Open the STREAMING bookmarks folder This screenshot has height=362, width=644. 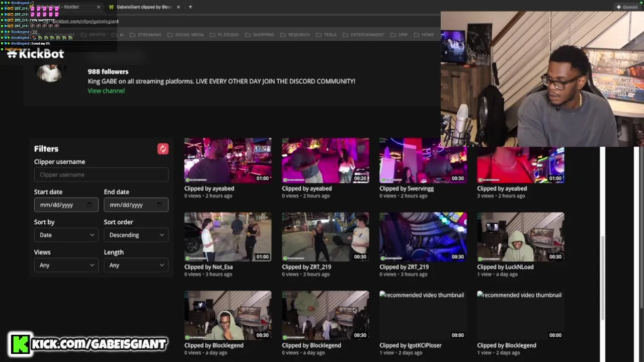145,35
